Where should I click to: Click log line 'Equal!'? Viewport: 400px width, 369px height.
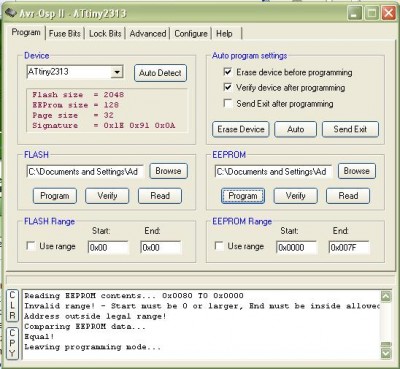[39, 337]
